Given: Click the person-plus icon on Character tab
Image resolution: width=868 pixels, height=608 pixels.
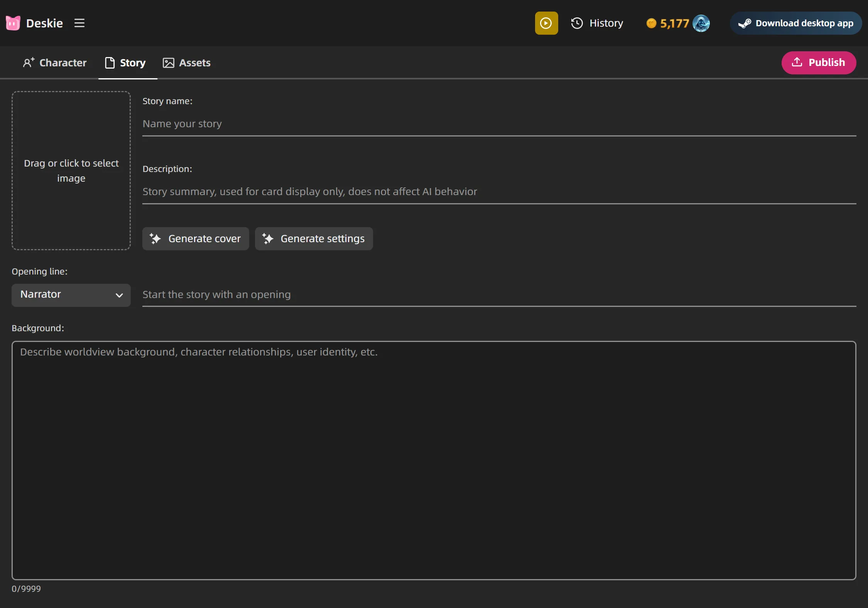Looking at the screenshot, I should pos(29,62).
